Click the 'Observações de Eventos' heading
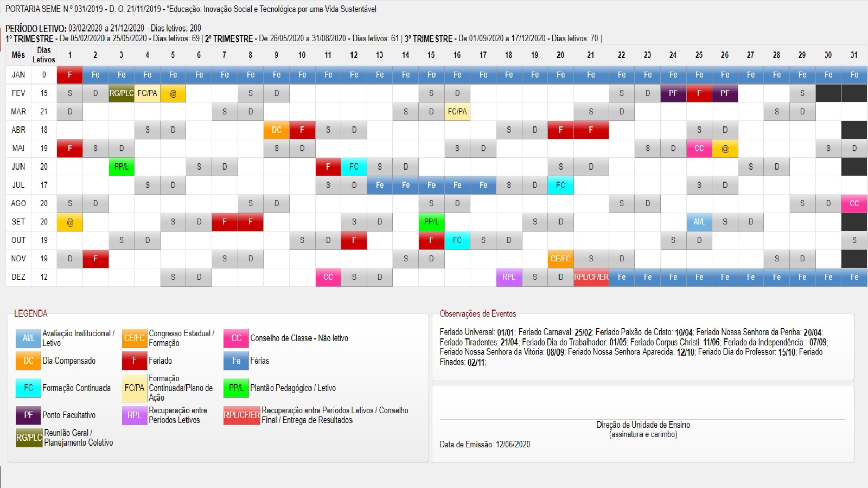Image resolution: width=868 pixels, height=488 pixels. (x=477, y=313)
